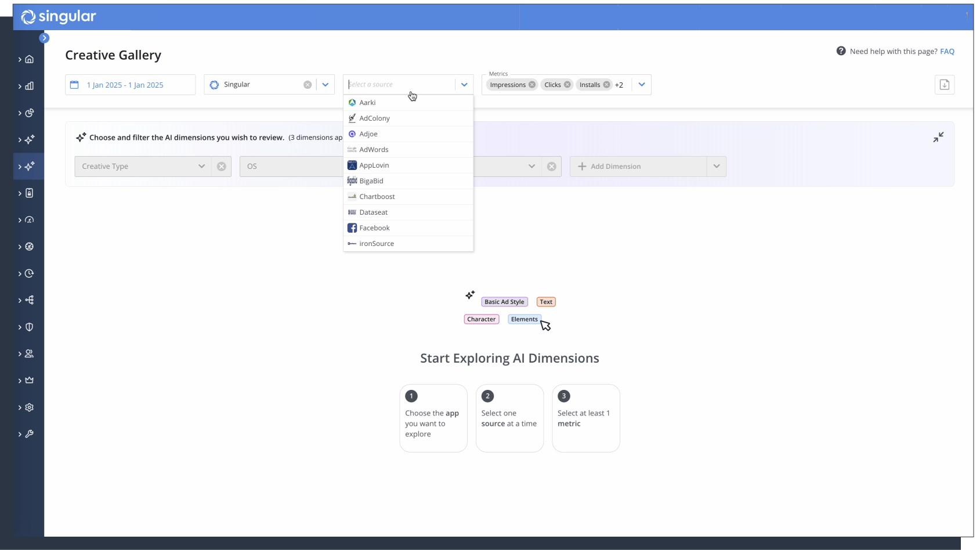Click step 2 Select one source card
This screenshot has width=980, height=550.
click(509, 418)
